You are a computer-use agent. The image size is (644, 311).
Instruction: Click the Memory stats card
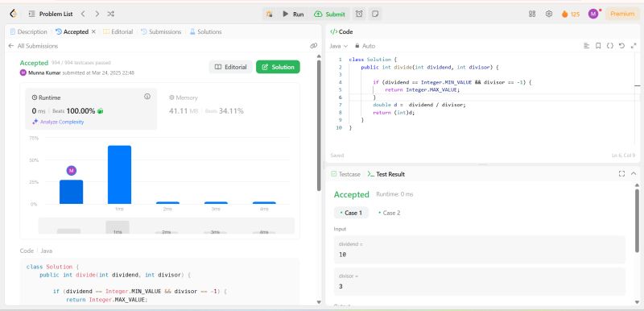(x=229, y=109)
